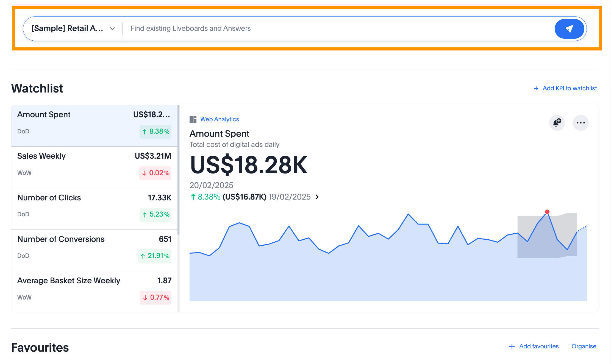
Task: Click the create alert bell icon
Action: [557, 123]
